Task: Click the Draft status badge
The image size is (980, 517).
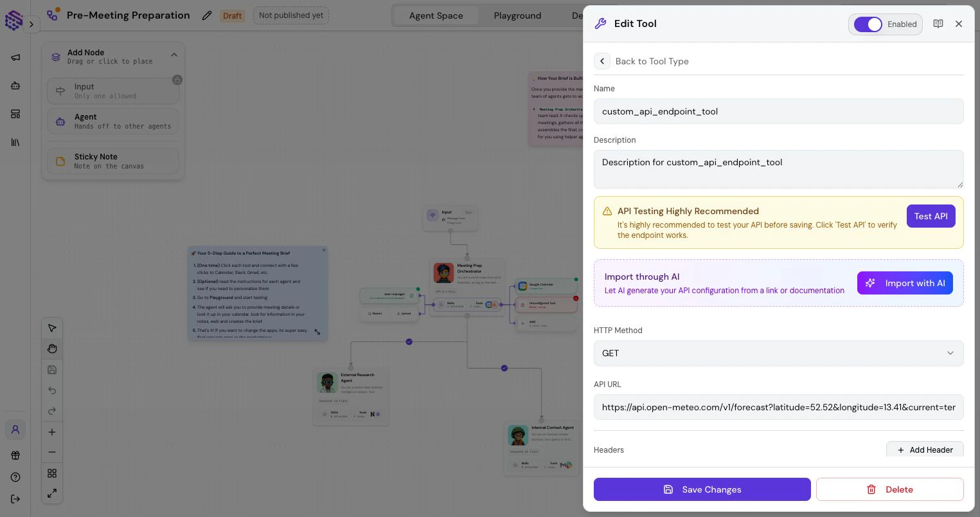Action: (232, 15)
